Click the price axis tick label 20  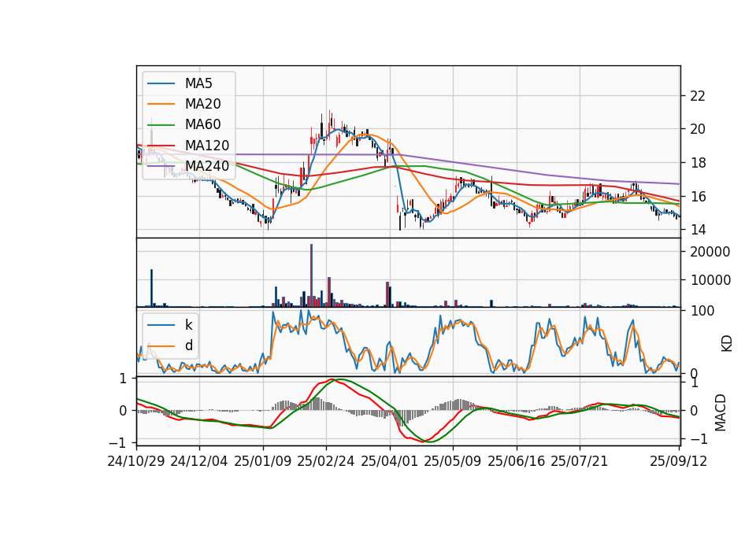[x=698, y=129]
